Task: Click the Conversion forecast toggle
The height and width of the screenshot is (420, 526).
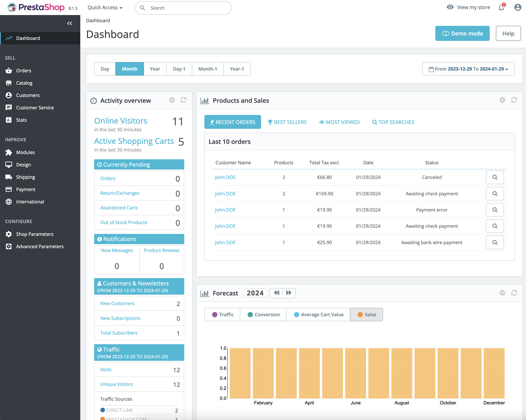Action: 264,314
